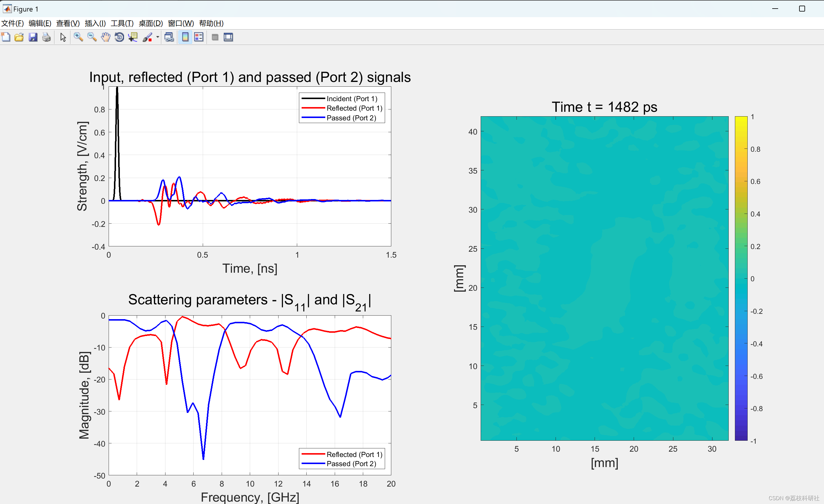Open the 文件(F) menu
This screenshot has width=824, height=504.
point(12,23)
